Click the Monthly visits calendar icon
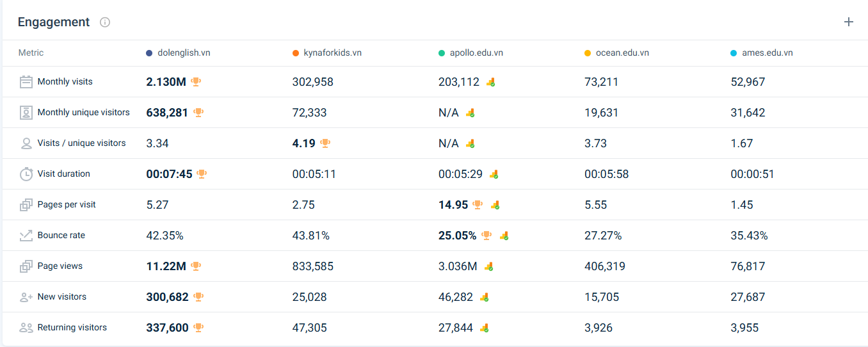This screenshot has width=868, height=347. [x=26, y=82]
